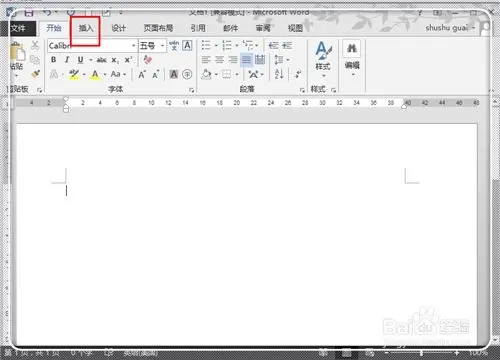Click the Grow Font icon

point(142,74)
